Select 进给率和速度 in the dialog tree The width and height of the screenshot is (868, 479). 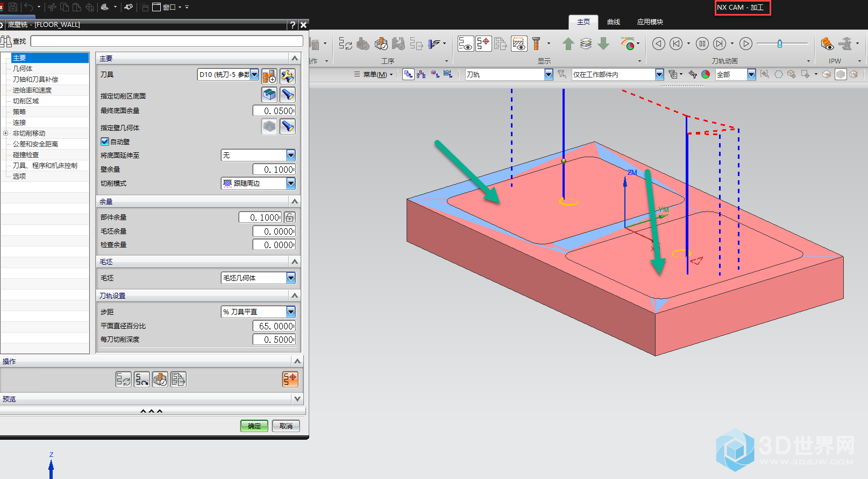[32, 90]
